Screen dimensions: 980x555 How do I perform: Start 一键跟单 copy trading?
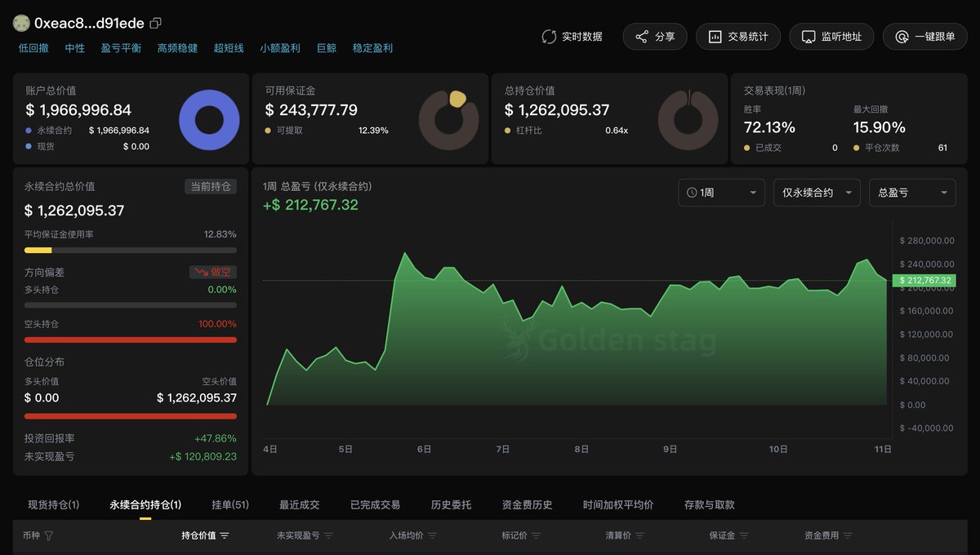pyautogui.click(x=924, y=37)
